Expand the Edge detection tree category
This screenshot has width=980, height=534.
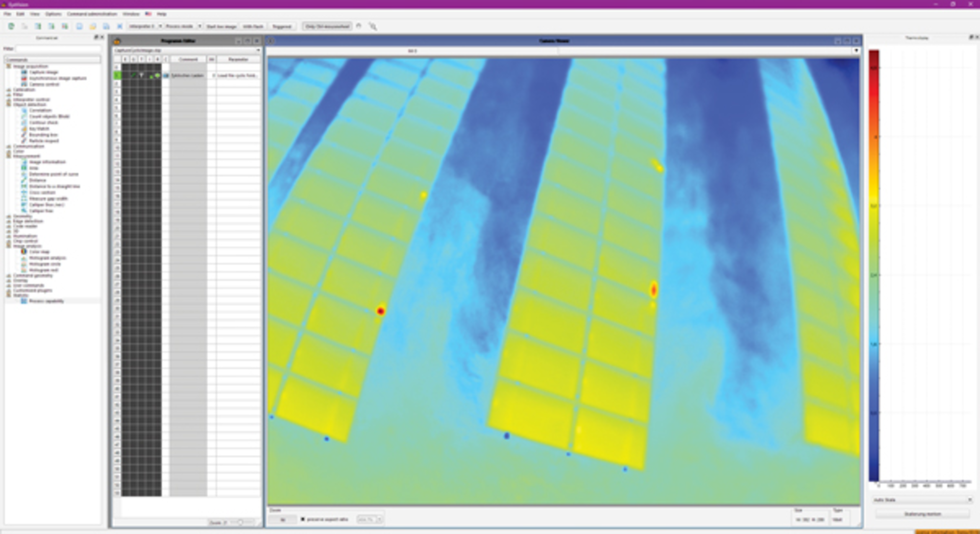(9, 222)
